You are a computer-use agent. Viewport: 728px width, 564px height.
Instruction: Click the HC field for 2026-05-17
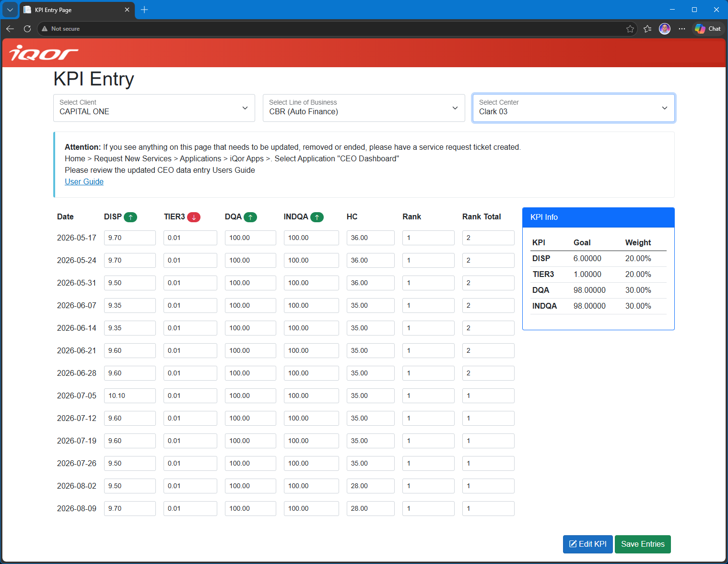[371, 238]
